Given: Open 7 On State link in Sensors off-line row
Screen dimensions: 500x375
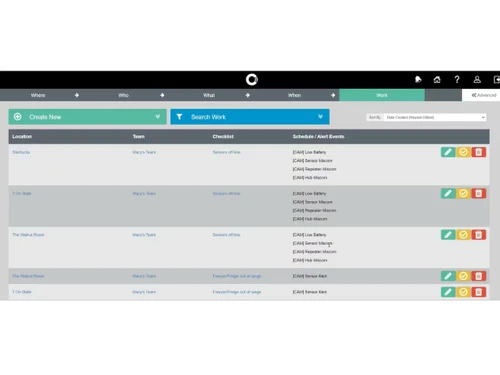Looking at the screenshot, I should tap(22, 193).
